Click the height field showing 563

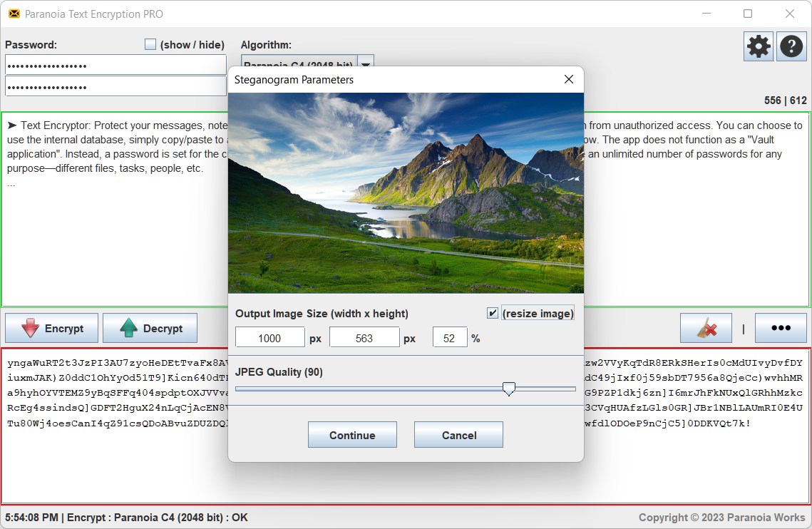point(364,337)
